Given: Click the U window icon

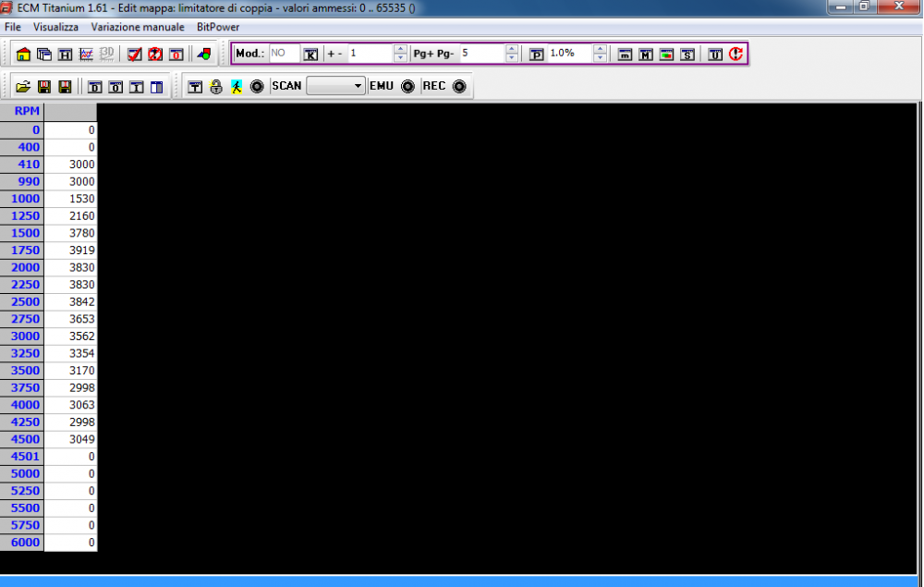Looking at the screenshot, I should pos(715,55).
